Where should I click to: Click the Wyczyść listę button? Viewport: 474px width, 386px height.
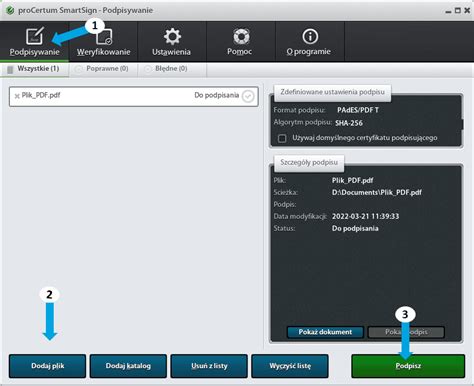[290, 366]
